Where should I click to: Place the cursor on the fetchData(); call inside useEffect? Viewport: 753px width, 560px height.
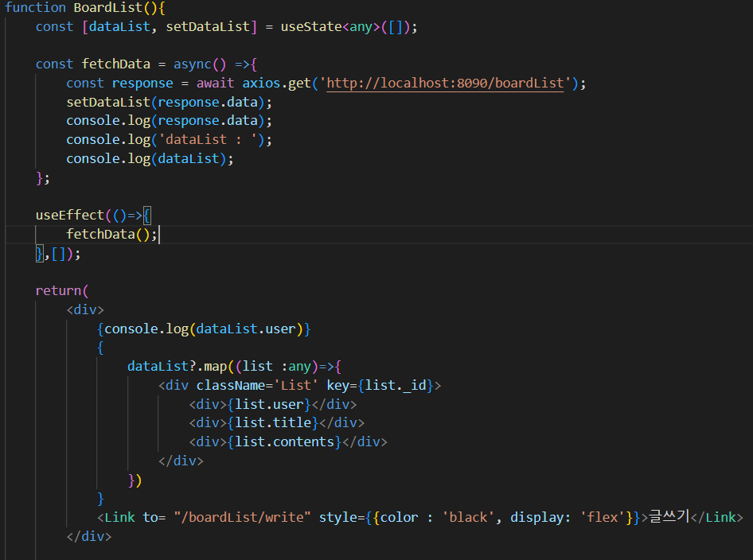click(112, 234)
